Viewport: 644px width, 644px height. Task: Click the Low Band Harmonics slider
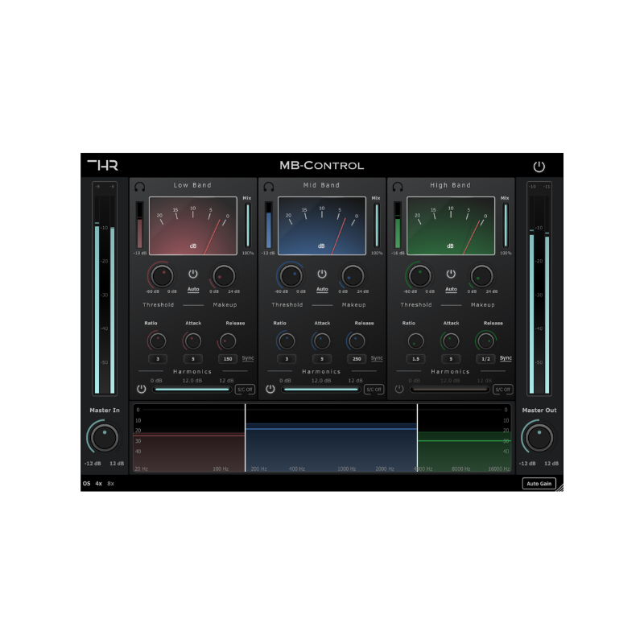point(193,388)
